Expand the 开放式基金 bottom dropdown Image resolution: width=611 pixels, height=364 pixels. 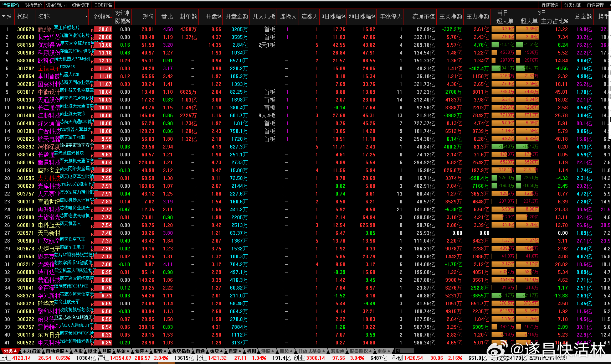pyautogui.click(x=312, y=351)
